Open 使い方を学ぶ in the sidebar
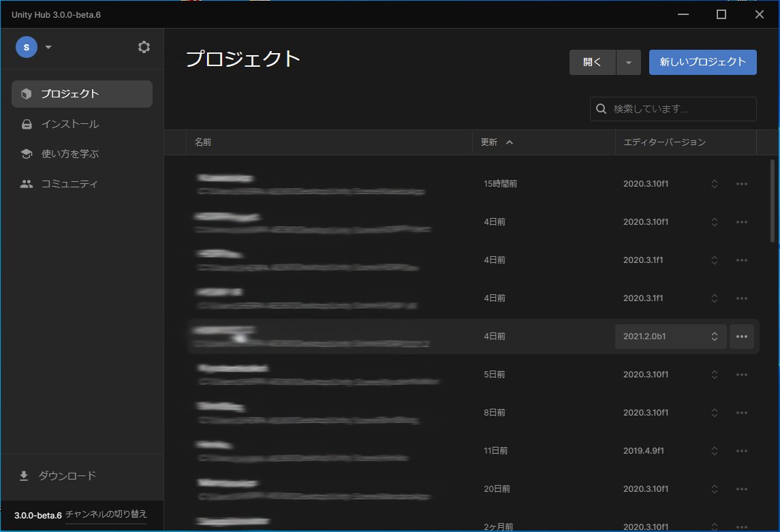This screenshot has height=532, width=780. pos(82,154)
